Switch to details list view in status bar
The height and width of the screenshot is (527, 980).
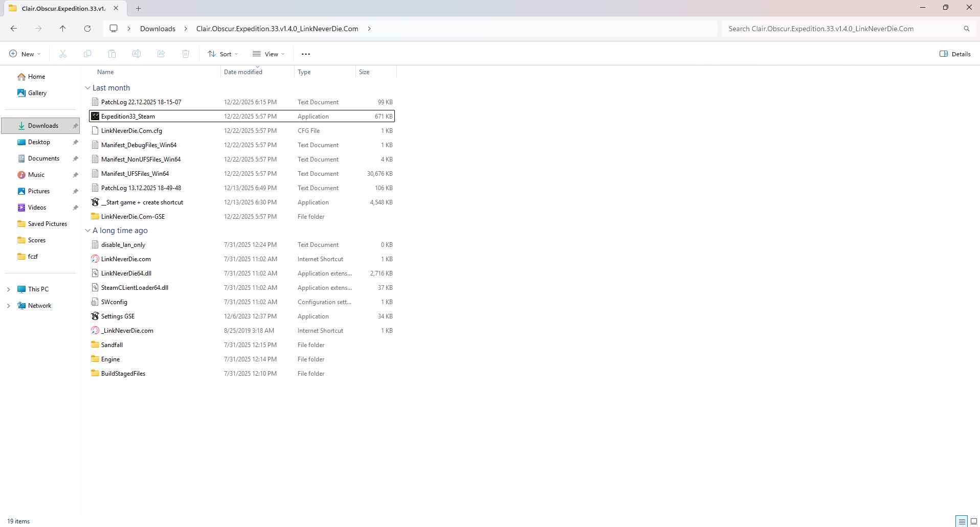(962, 521)
